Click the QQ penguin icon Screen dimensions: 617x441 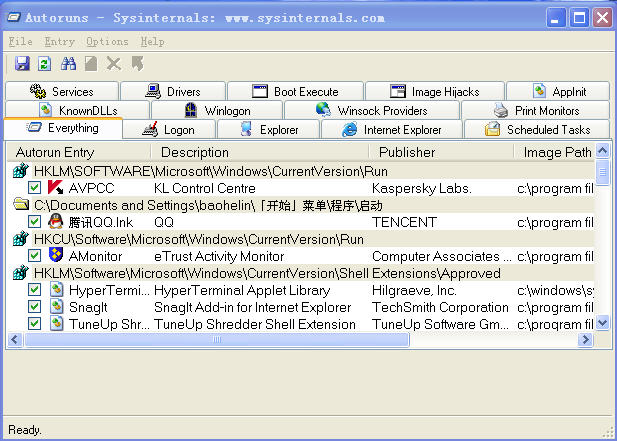tap(55, 222)
